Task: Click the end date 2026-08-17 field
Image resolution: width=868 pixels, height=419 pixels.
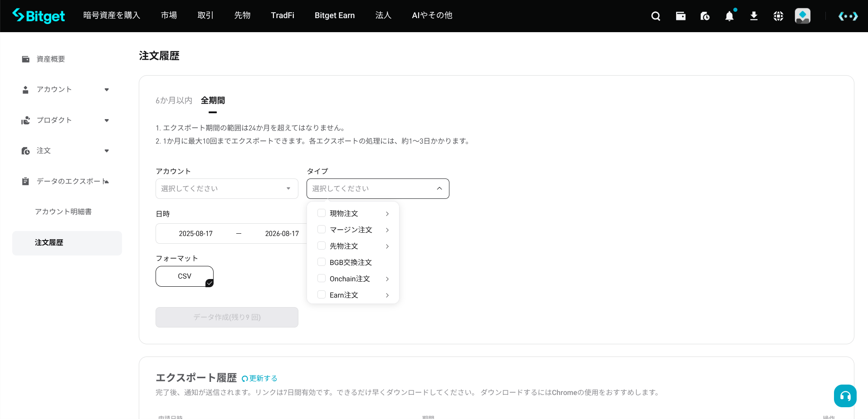Action: point(282,234)
